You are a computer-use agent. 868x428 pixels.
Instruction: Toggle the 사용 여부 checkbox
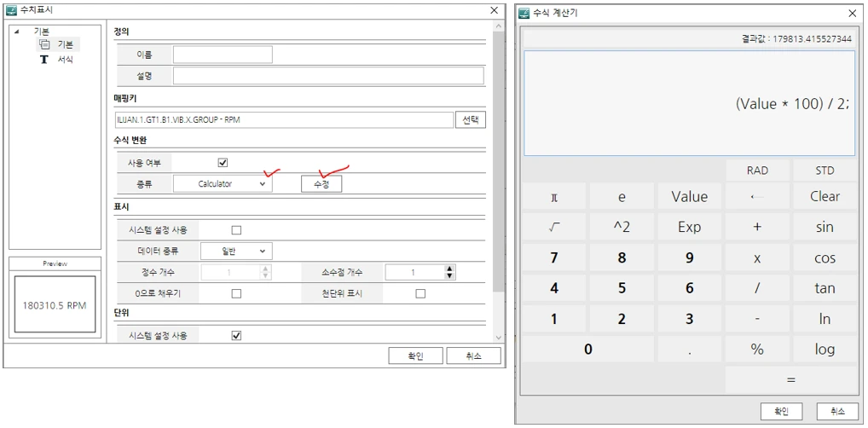(223, 163)
